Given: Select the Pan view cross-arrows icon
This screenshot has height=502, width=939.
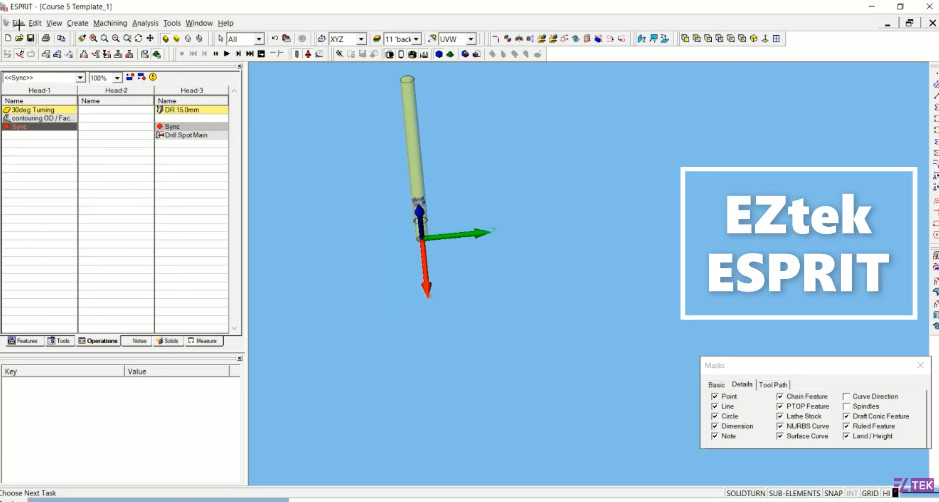Looking at the screenshot, I should [149, 39].
